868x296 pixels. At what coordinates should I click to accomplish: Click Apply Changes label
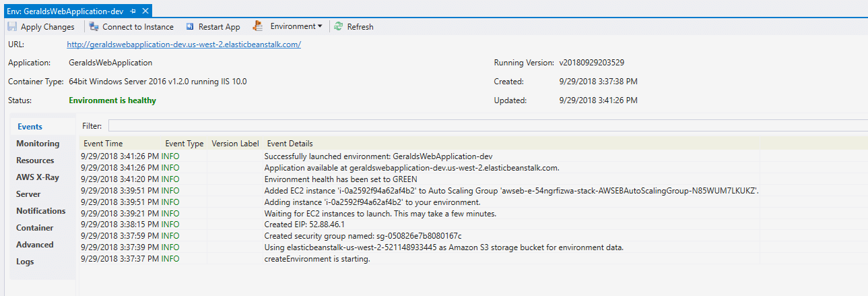(x=48, y=27)
